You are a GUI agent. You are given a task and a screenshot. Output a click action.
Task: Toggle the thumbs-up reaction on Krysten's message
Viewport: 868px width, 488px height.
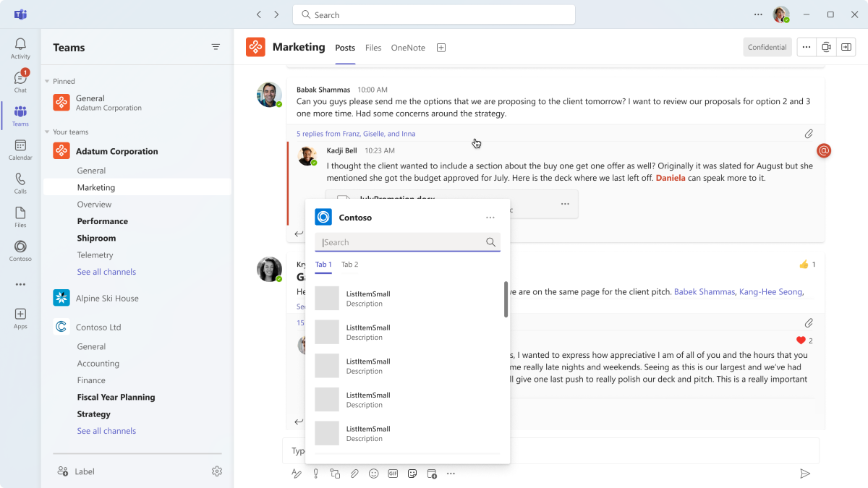tap(805, 264)
